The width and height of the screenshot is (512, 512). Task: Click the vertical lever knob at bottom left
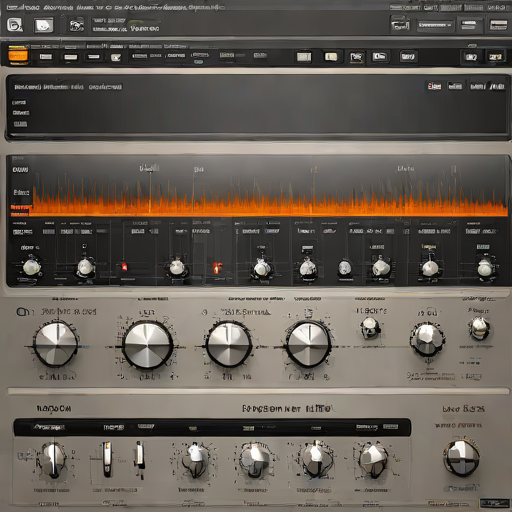pos(53,460)
